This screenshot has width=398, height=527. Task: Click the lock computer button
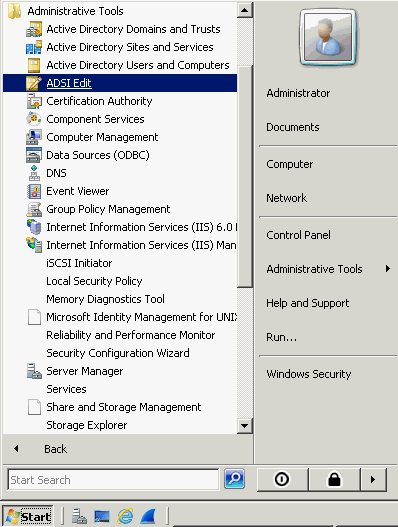[x=334, y=479]
